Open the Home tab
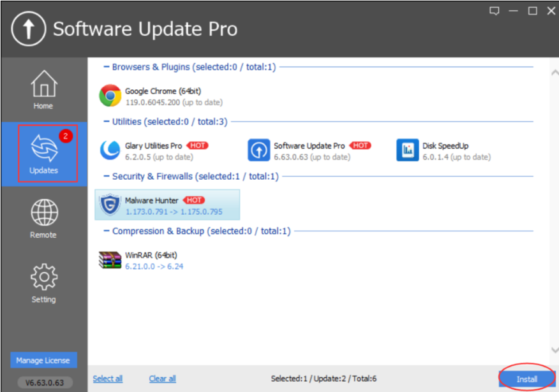This screenshot has height=392, width=559. [43, 90]
